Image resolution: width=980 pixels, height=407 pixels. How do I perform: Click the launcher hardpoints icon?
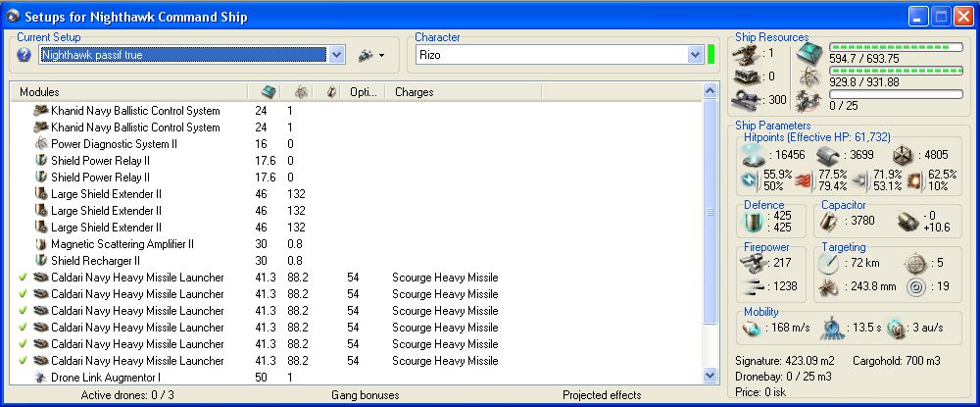tap(748, 76)
